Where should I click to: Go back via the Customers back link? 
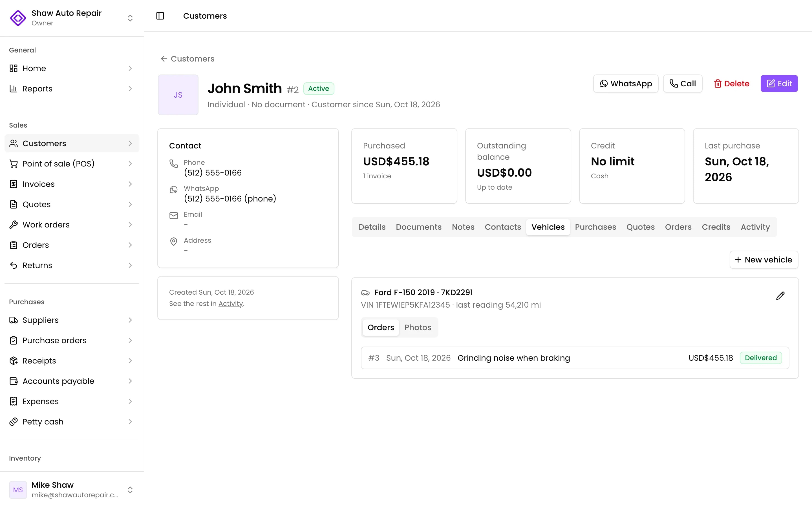(187, 59)
